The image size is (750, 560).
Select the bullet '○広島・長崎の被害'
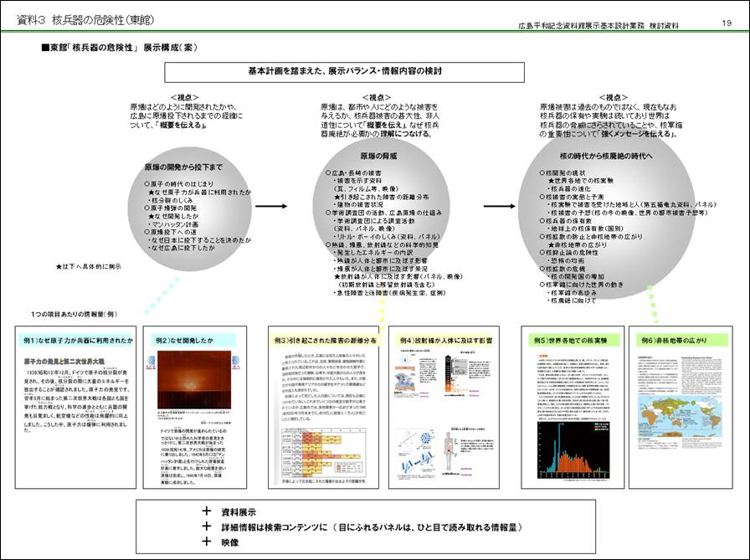353,172
